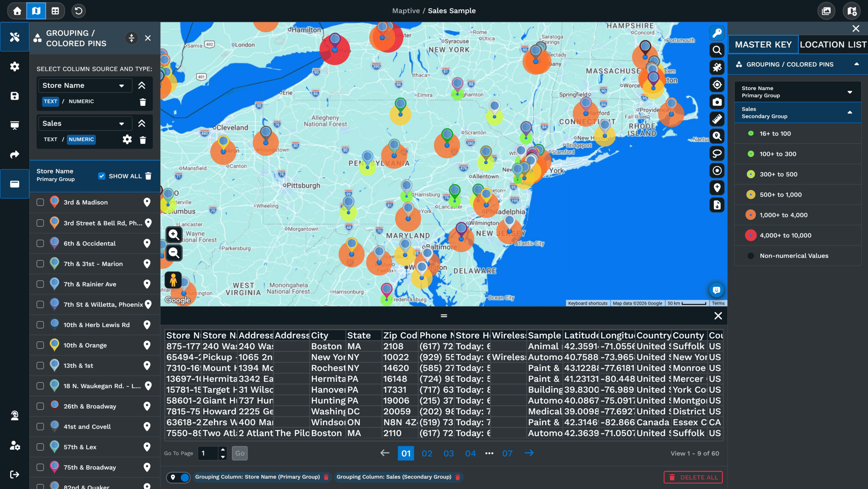
Task: Click the save disk sidebar icon
Action: pyautogui.click(x=15, y=96)
